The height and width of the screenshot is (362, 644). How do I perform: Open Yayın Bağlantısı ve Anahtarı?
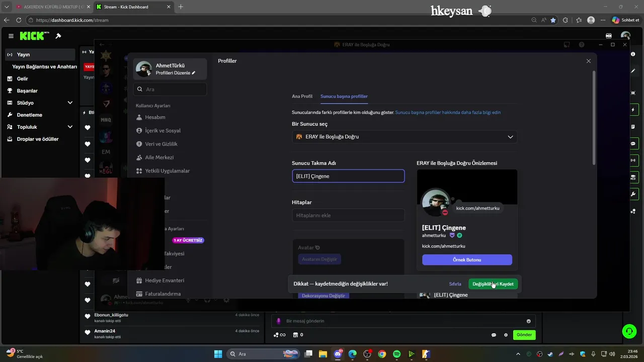click(x=44, y=66)
